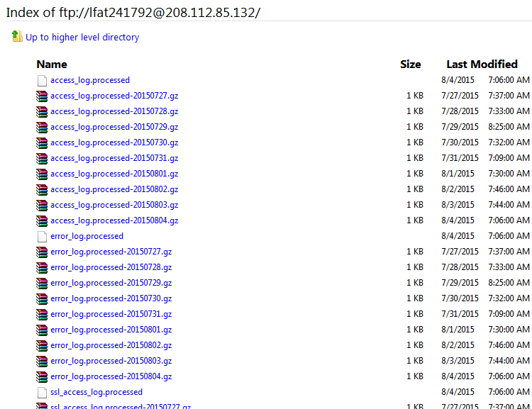
Task: Click the 7:30:00 AM time for access_log.processed-20150801.gz
Action: click(509, 174)
